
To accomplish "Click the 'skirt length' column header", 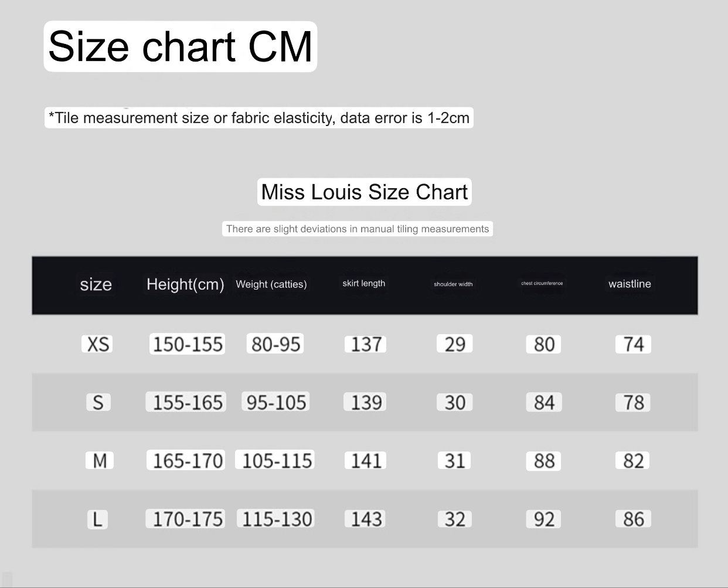I will pyautogui.click(x=363, y=283).
